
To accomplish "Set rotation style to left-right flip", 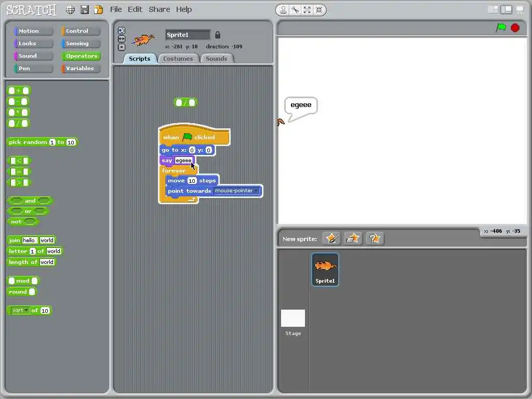I will click(x=122, y=39).
